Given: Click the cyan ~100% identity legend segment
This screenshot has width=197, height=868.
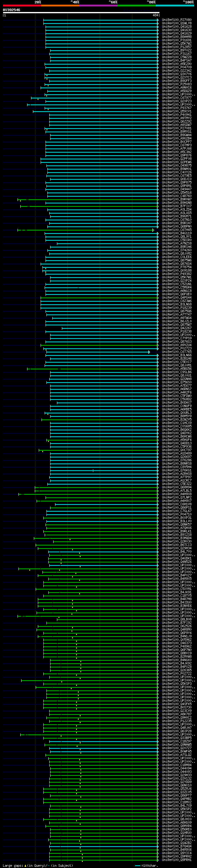Looking at the screenshot, I should (x=175, y=6).
